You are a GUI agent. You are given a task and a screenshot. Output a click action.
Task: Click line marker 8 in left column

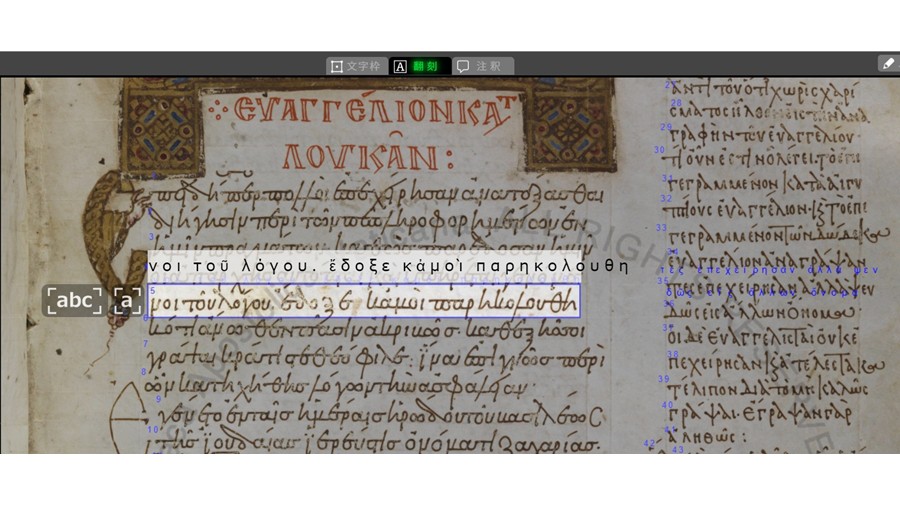click(143, 371)
